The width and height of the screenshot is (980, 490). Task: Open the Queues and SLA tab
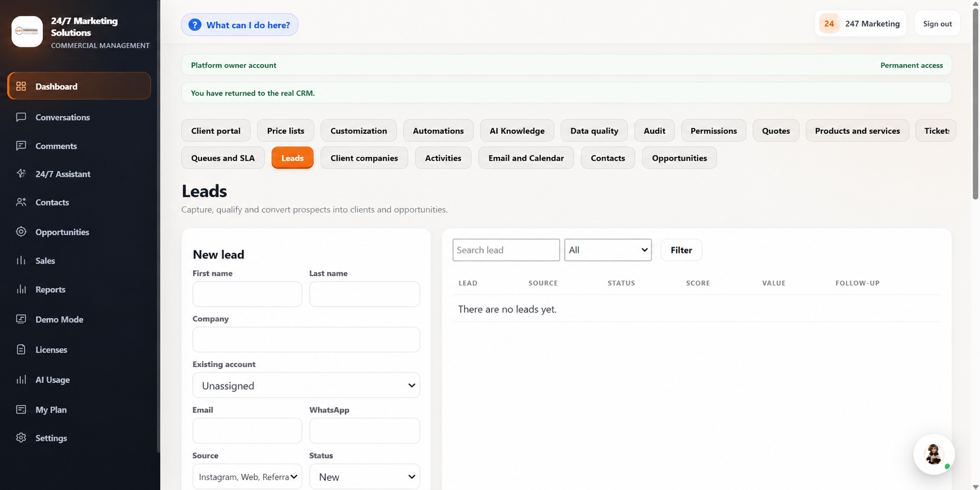(x=223, y=158)
